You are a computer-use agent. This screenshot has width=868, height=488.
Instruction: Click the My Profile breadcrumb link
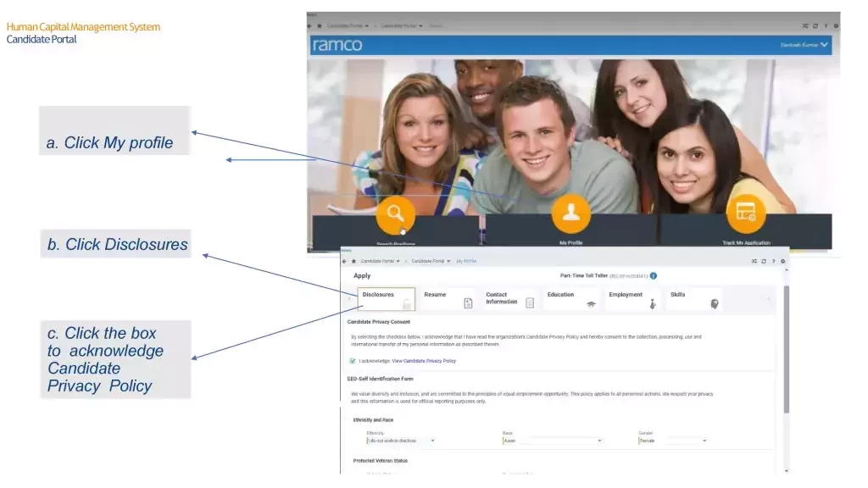tap(466, 261)
